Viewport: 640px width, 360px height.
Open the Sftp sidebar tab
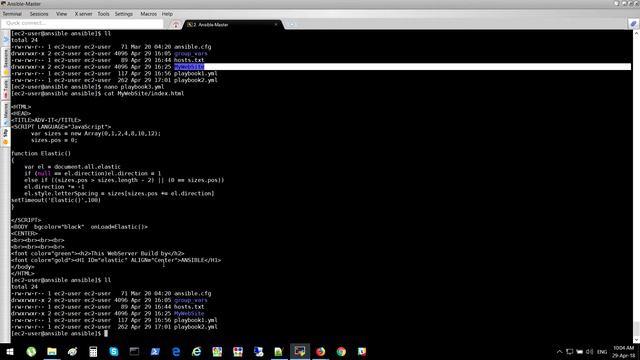tap(6, 137)
